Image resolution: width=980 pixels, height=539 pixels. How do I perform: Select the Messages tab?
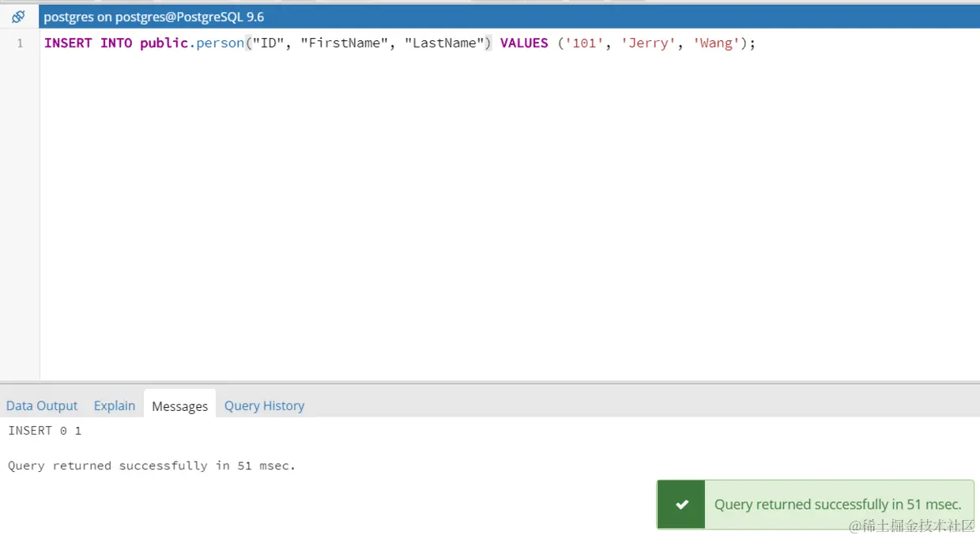coord(179,405)
